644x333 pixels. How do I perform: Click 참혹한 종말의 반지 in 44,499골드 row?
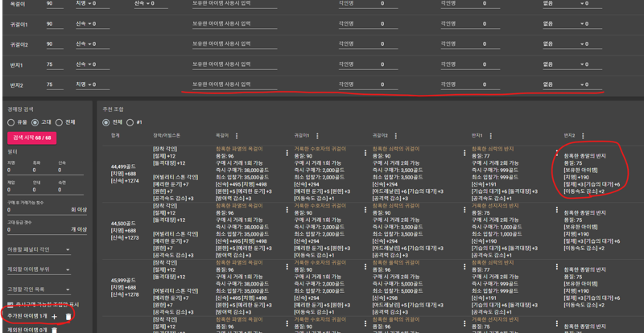point(585,156)
